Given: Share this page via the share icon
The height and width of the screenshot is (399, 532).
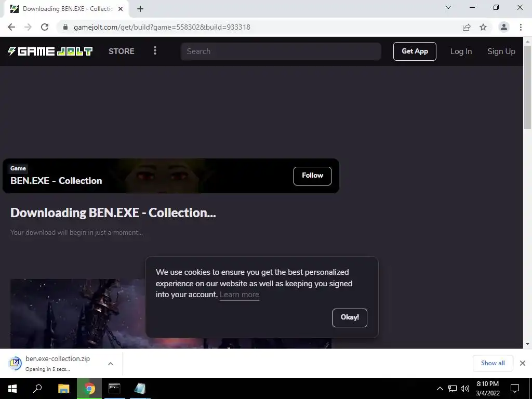Looking at the screenshot, I should (x=467, y=27).
